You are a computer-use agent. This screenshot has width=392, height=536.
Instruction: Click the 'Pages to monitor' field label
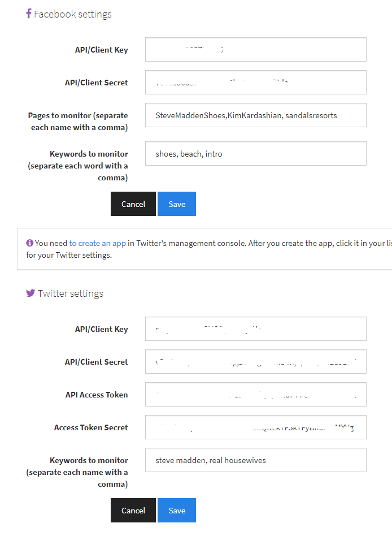click(x=78, y=121)
